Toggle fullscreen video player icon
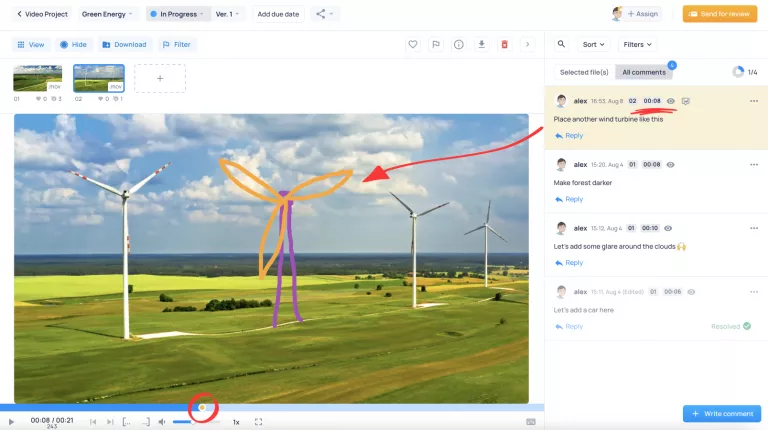This screenshot has height=430, width=768. pos(258,422)
